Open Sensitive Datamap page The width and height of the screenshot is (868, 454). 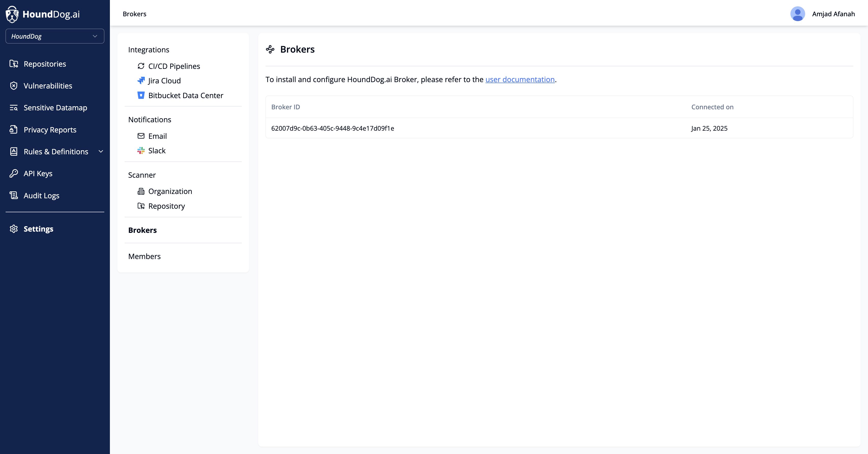click(55, 108)
